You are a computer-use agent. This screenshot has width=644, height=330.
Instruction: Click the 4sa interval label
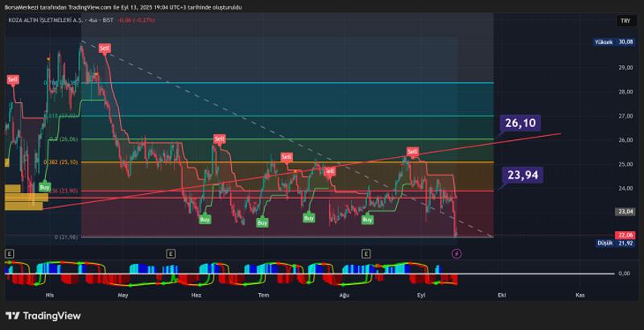tap(95, 19)
